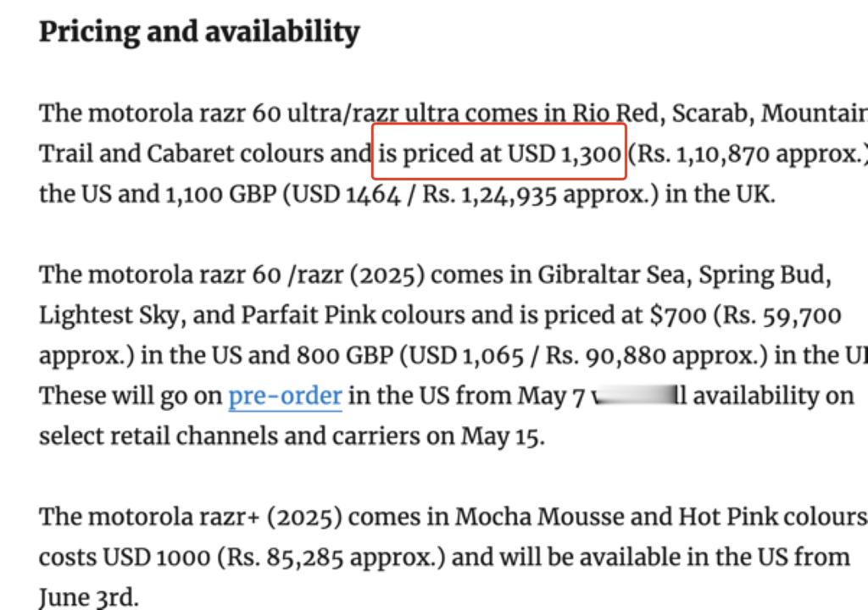Click the 'Spring Bud' colour name
Screen dimensions: 868x610
click(x=761, y=275)
